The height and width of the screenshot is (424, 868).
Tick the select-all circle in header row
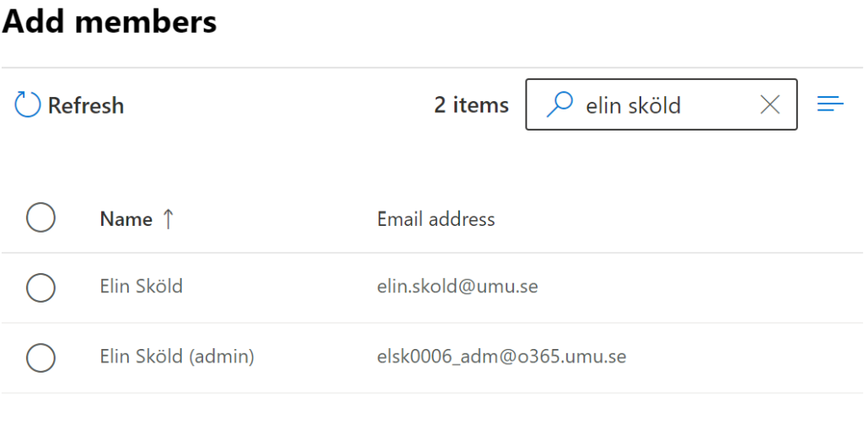[41, 217]
